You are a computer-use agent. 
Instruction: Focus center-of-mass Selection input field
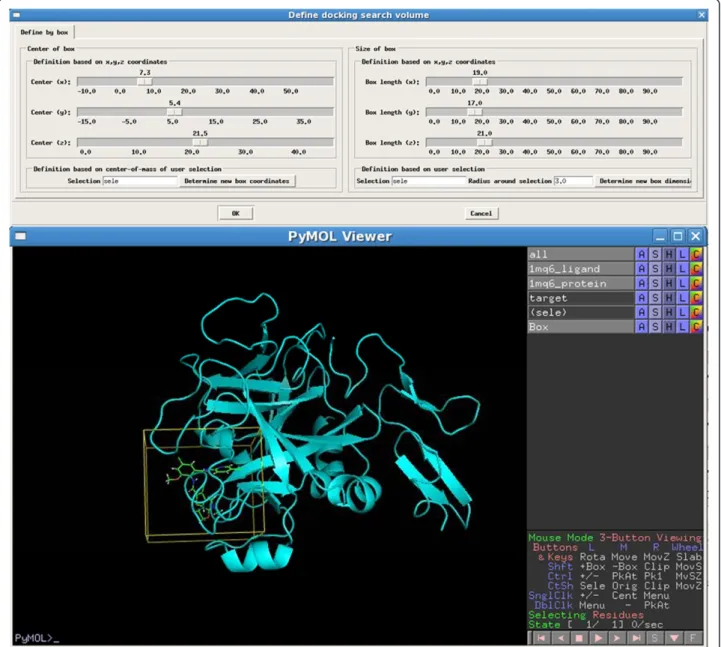(140, 181)
